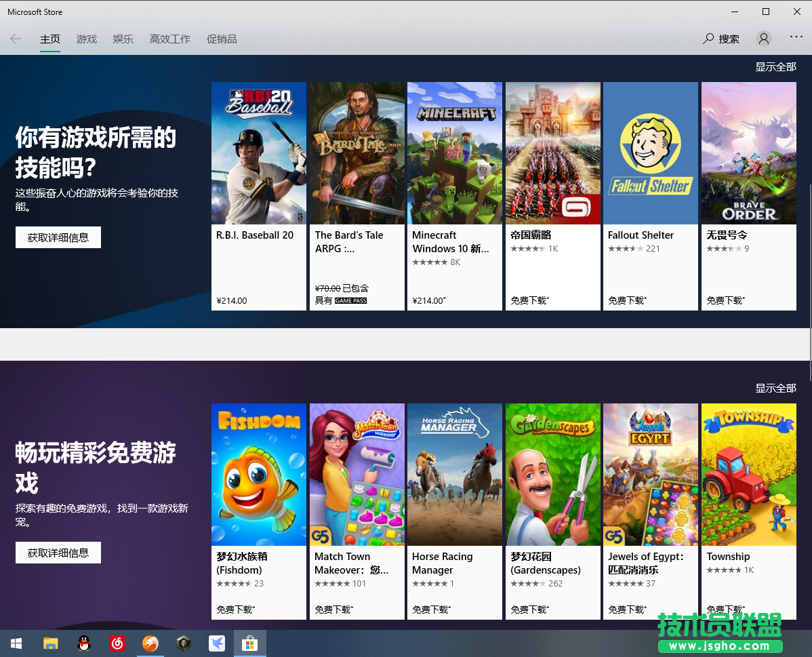This screenshot has width=812, height=657.
Task: Click 获取详细信息 under skill games heading
Action: (58, 237)
